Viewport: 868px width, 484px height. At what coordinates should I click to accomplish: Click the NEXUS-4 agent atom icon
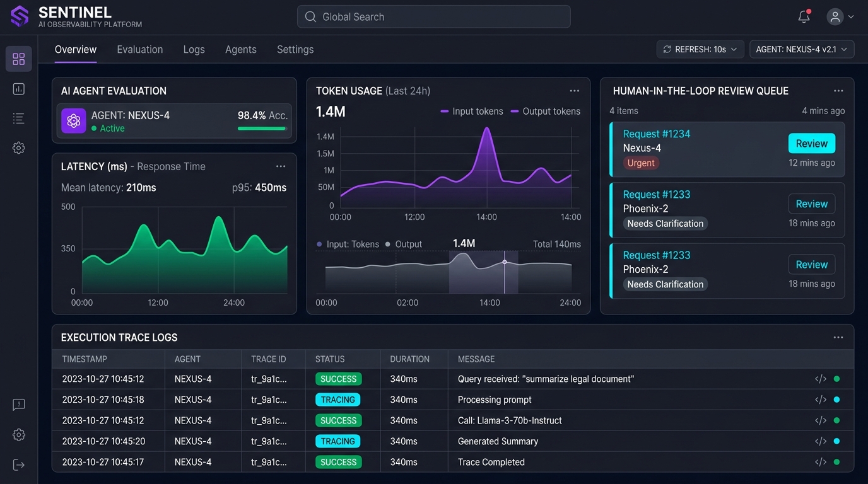coord(74,121)
